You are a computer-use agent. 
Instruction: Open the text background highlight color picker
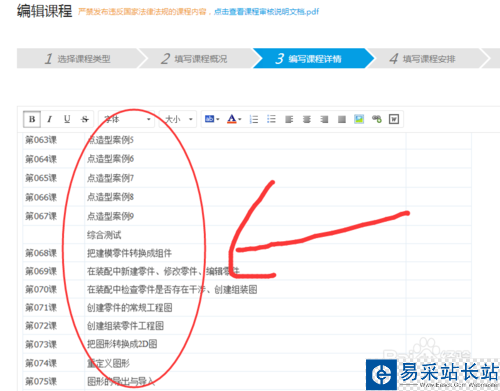[x=212, y=119]
